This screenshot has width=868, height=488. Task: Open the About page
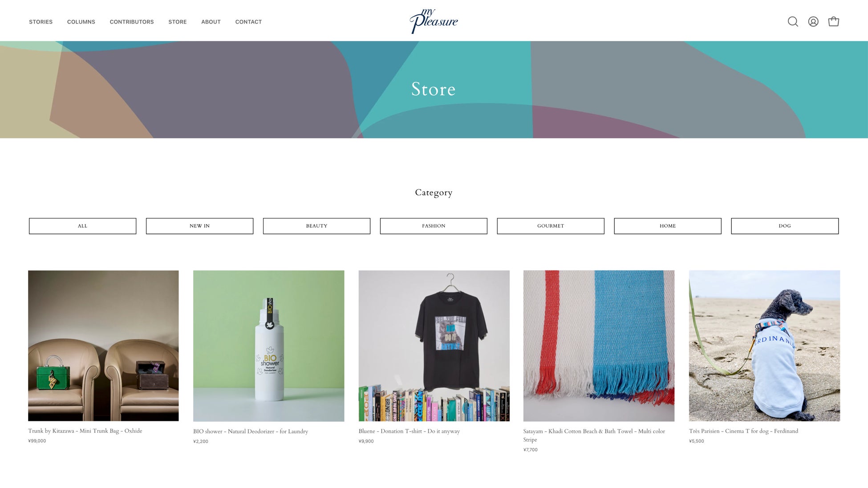pos(211,22)
